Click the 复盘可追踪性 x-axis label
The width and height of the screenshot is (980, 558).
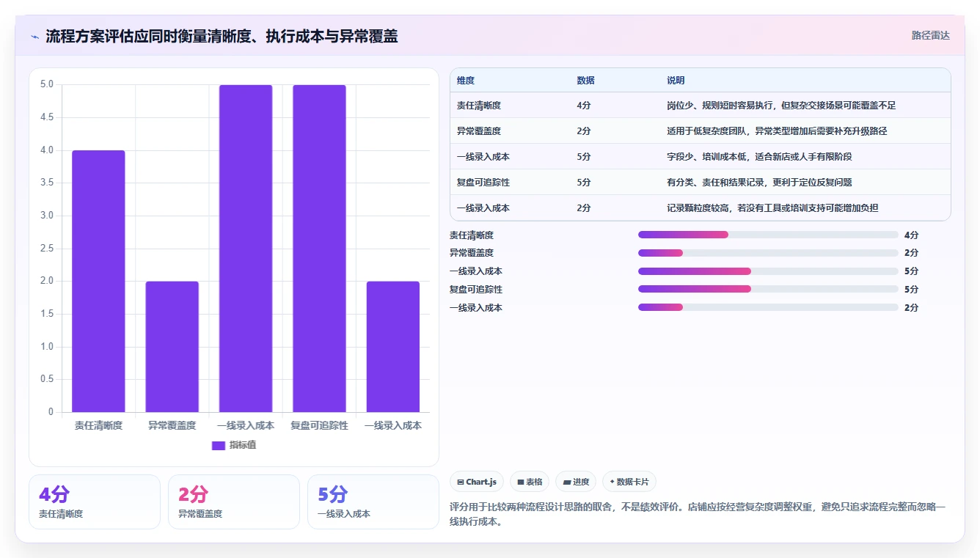pyautogui.click(x=319, y=425)
